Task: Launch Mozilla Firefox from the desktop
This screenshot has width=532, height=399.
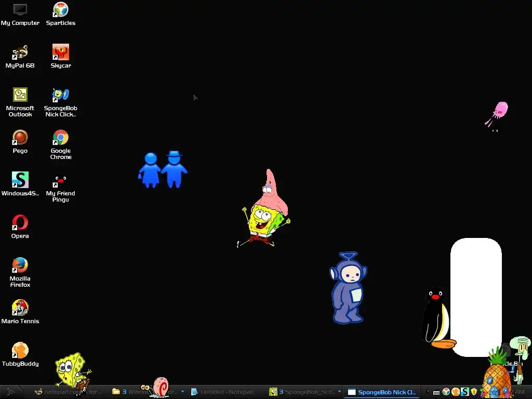Action: point(20,272)
